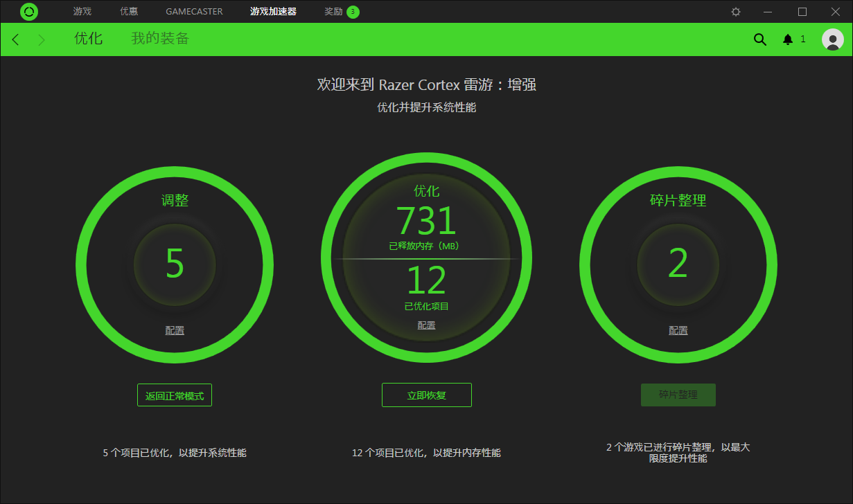Click the 调整 circle number 5

[175, 264]
